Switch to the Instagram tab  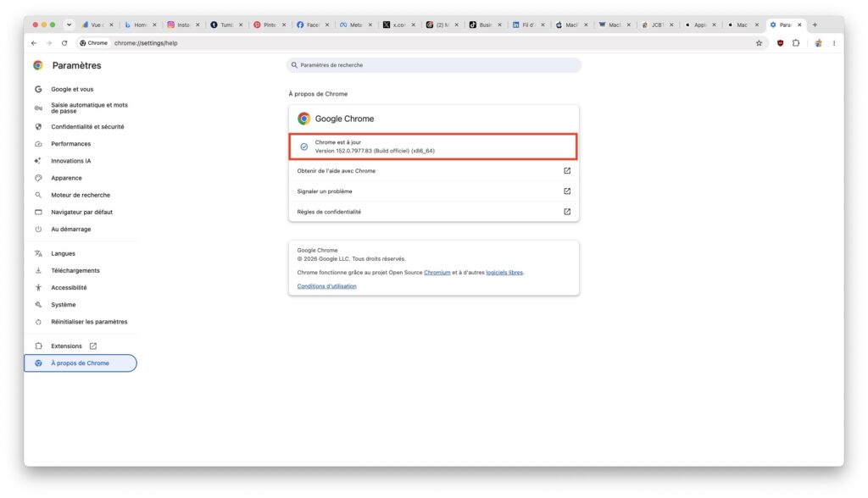[183, 25]
